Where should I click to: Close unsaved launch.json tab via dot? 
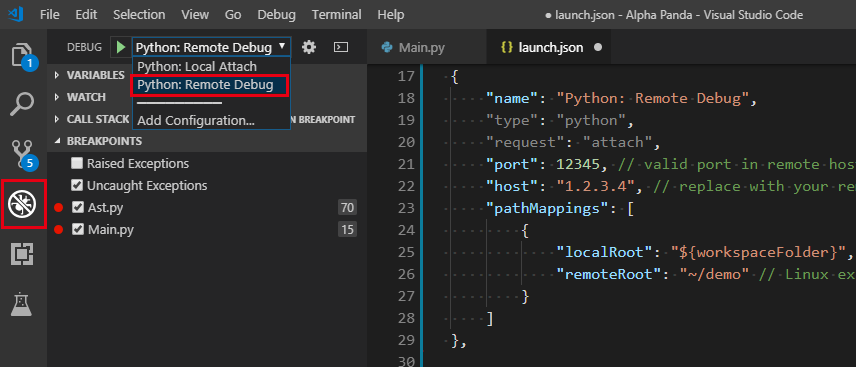click(x=598, y=48)
